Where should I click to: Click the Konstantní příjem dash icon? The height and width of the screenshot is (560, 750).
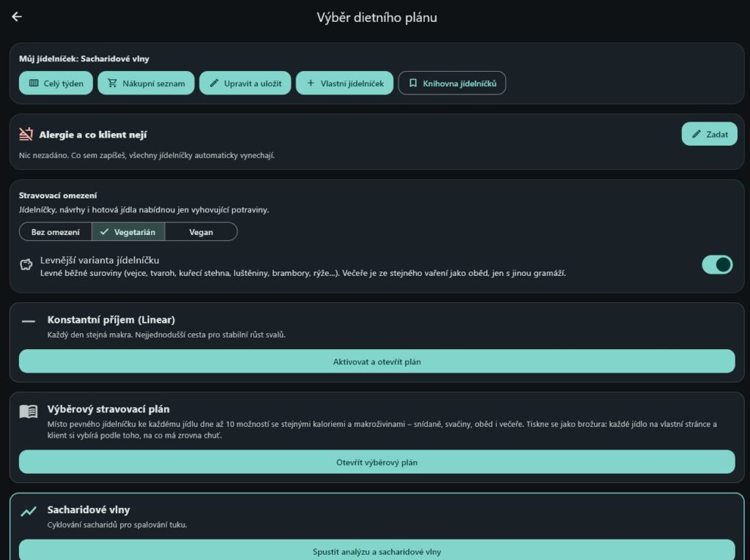(29, 321)
